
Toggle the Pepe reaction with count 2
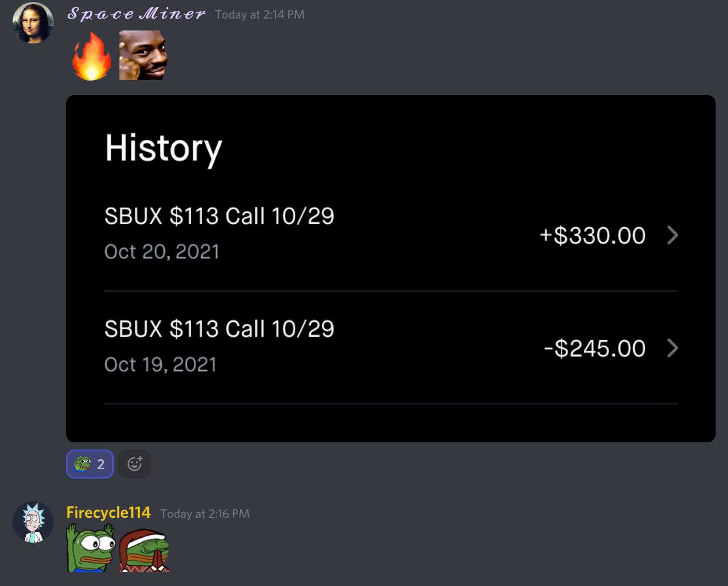(x=89, y=464)
